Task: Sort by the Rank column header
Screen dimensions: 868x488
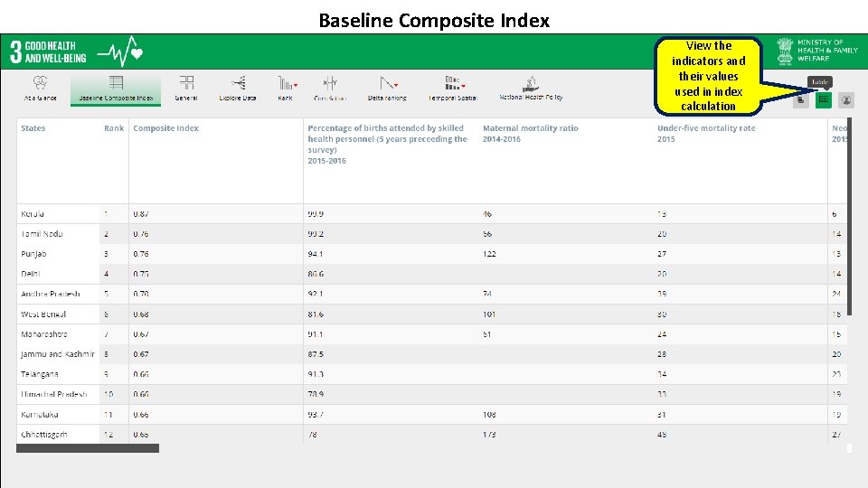Action: tap(114, 128)
